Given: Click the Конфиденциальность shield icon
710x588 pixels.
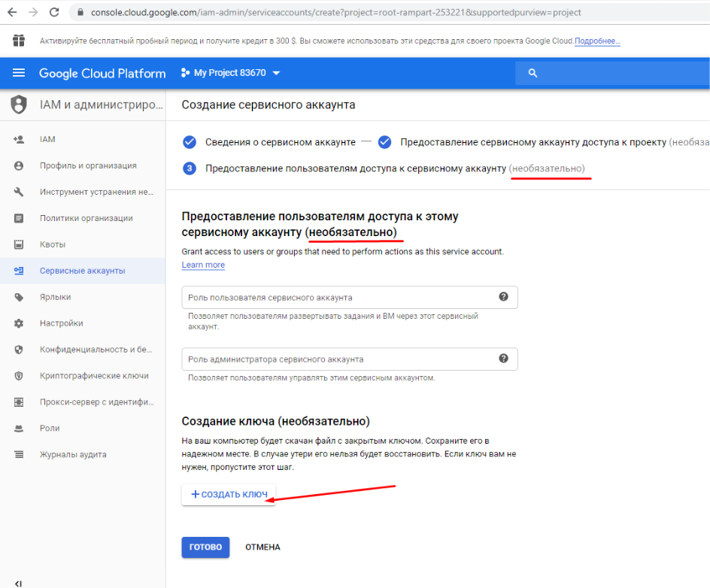Looking at the screenshot, I should pos(19,350).
